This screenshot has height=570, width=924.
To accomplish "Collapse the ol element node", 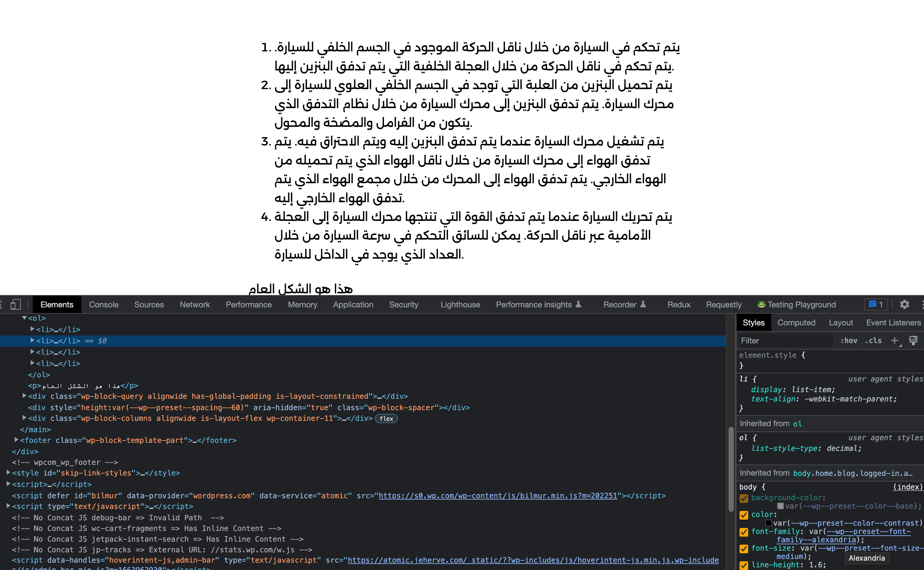I will (24, 318).
